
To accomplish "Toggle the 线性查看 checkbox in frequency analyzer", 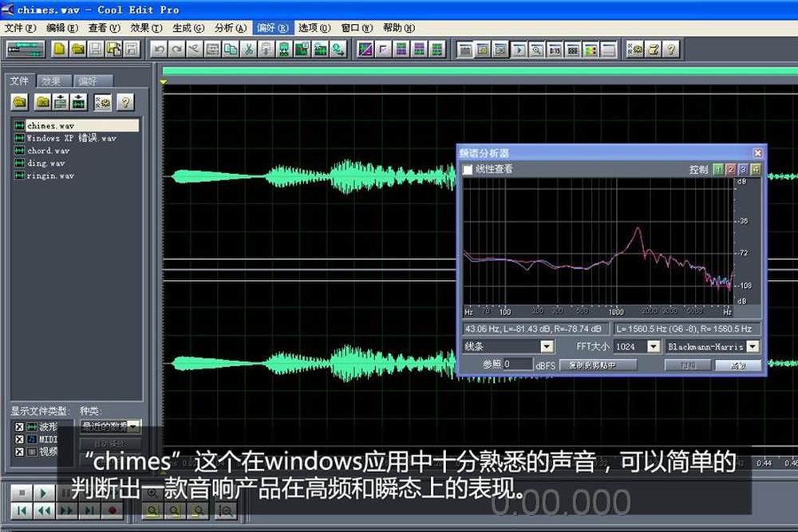I will click(467, 169).
